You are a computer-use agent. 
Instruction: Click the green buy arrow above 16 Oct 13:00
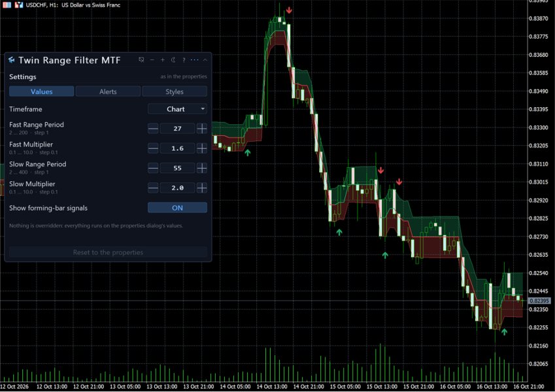[x=505, y=332]
